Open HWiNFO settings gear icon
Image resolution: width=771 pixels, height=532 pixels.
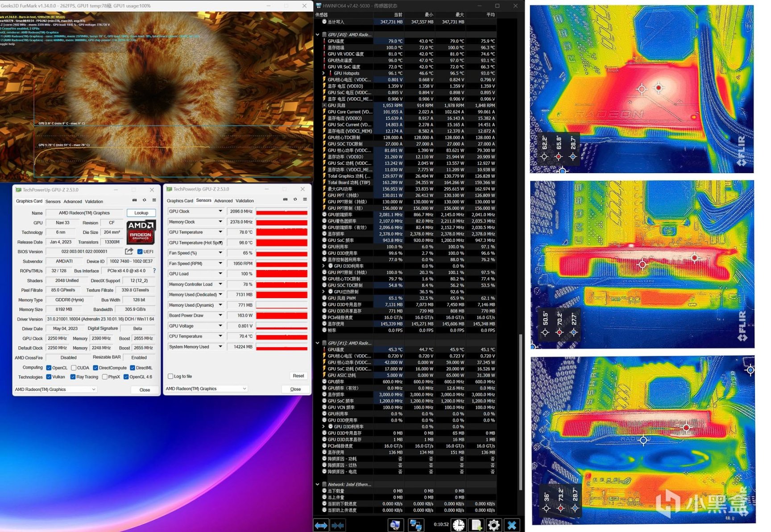[494, 525]
